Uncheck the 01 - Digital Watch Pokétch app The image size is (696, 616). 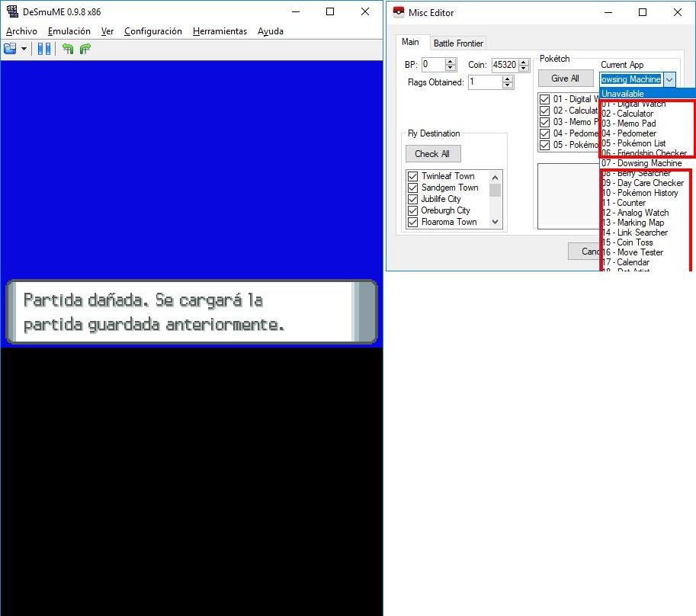pos(544,99)
